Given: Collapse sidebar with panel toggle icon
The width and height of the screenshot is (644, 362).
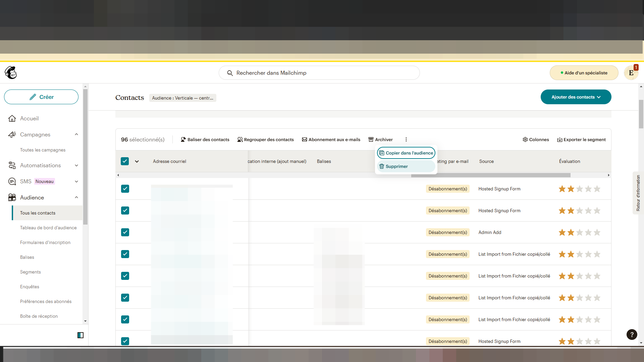Looking at the screenshot, I should (x=80, y=335).
